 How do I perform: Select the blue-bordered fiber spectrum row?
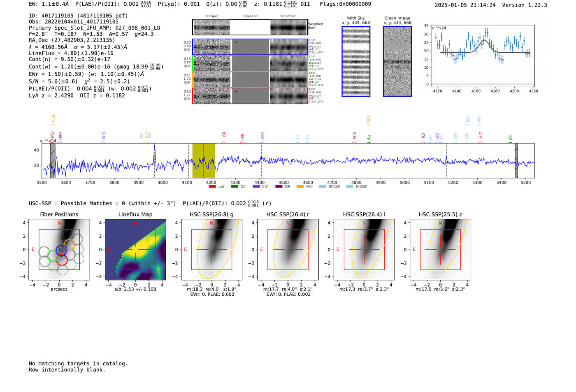(250, 47)
